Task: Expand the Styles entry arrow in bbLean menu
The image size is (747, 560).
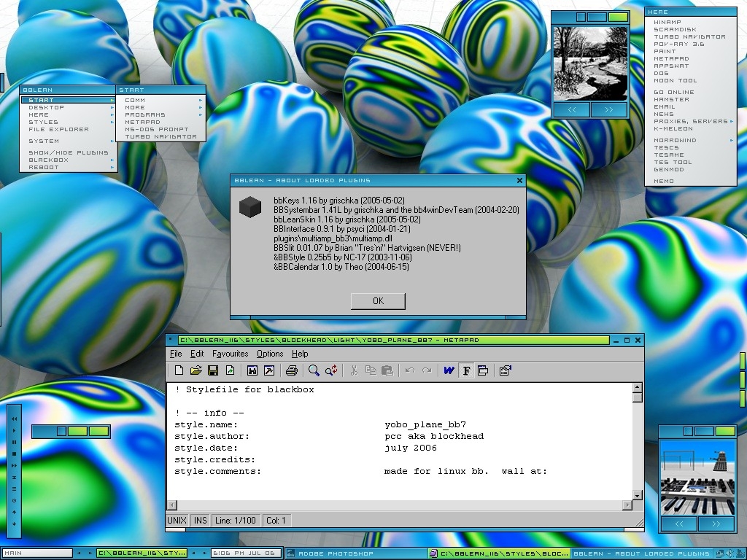Action: [112, 122]
